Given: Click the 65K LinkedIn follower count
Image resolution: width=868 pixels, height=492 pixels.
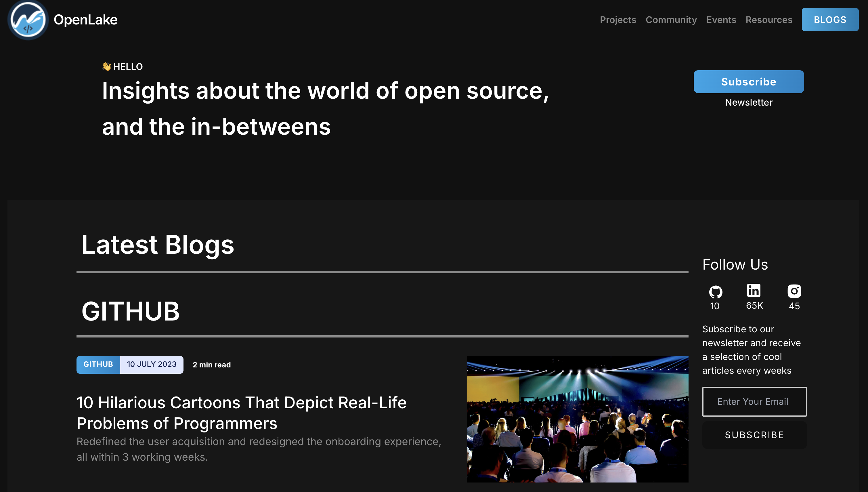Looking at the screenshot, I should (754, 306).
